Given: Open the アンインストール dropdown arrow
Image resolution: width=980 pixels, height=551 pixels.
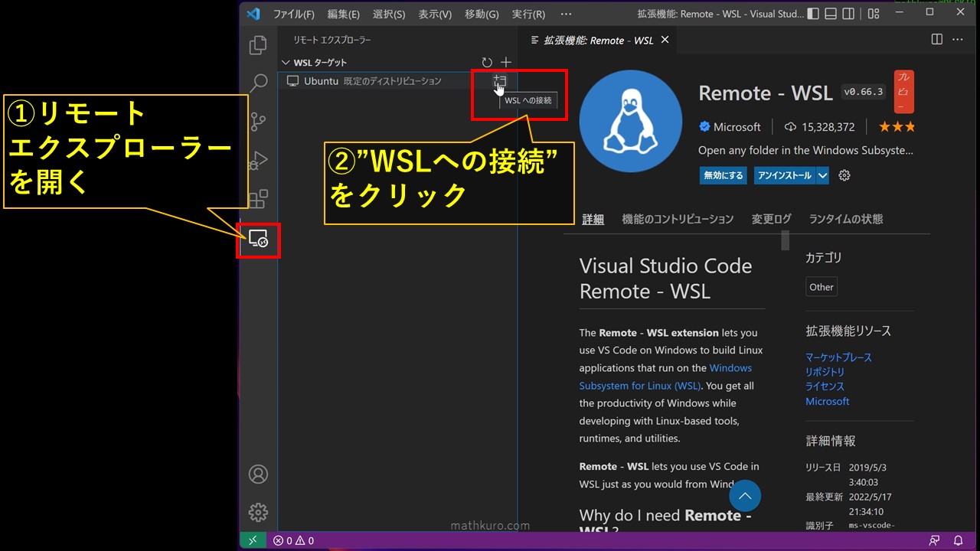Looking at the screenshot, I should click(822, 175).
